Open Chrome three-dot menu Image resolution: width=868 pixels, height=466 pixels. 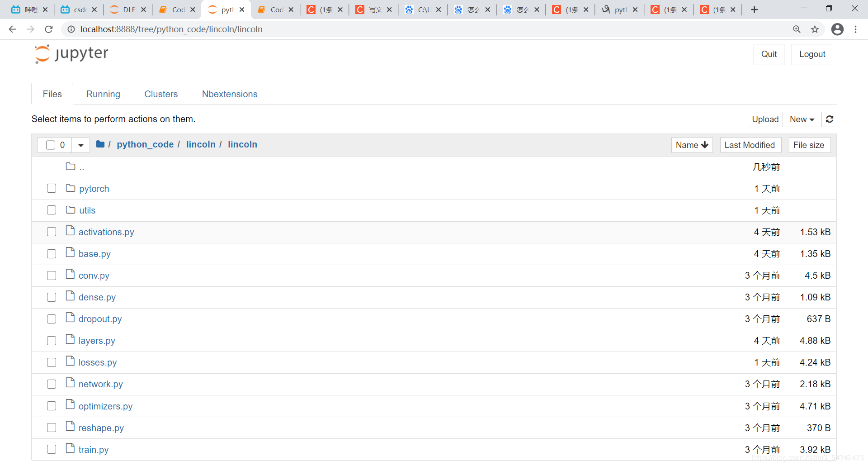coord(855,29)
